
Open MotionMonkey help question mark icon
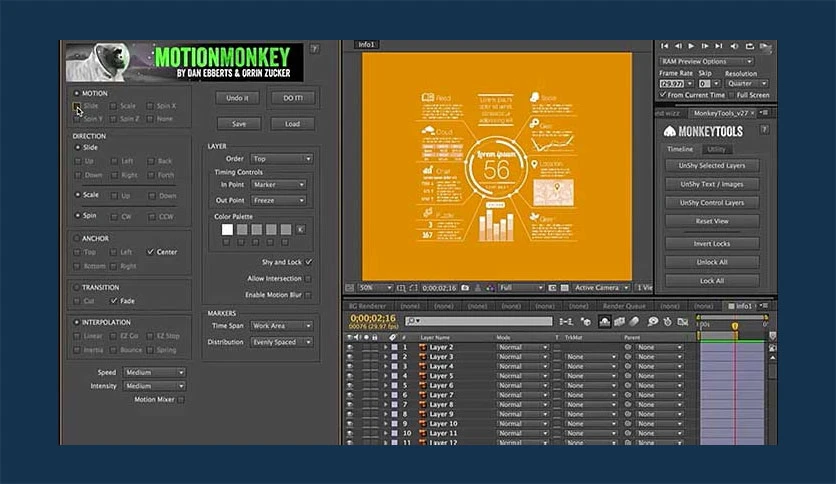click(x=315, y=49)
